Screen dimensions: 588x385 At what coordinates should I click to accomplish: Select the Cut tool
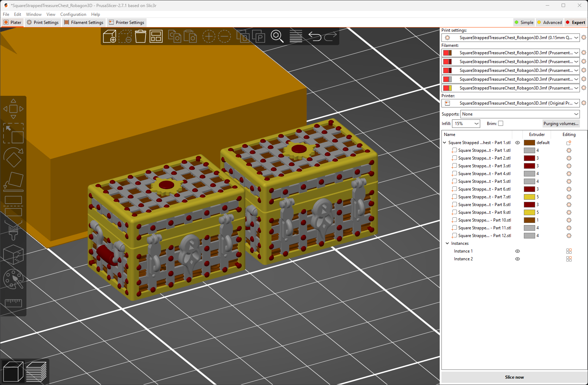point(13,206)
